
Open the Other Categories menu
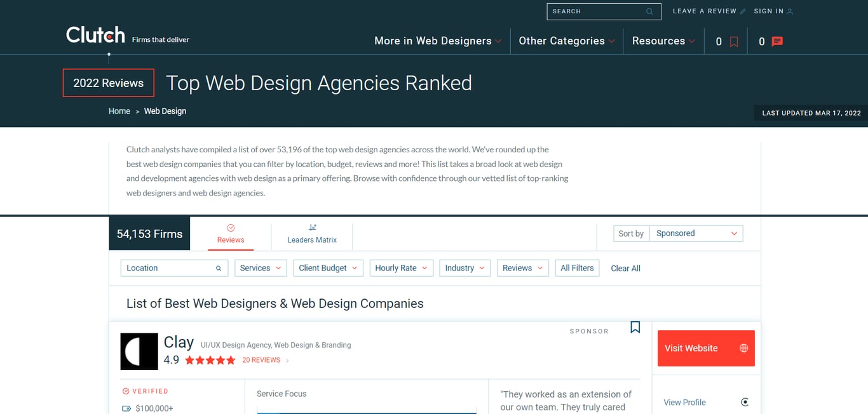click(566, 41)
